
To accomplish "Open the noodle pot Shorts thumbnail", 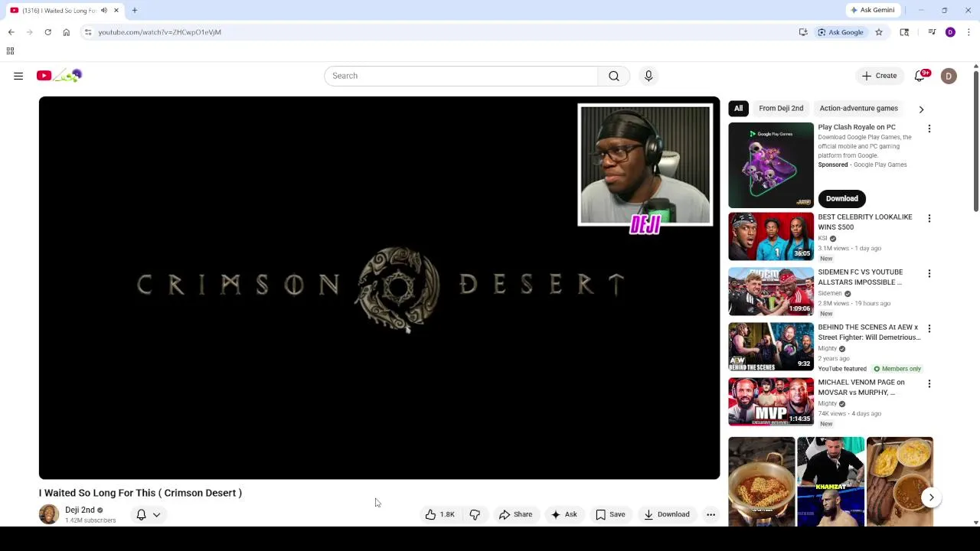I will click(x=762, y=482).
